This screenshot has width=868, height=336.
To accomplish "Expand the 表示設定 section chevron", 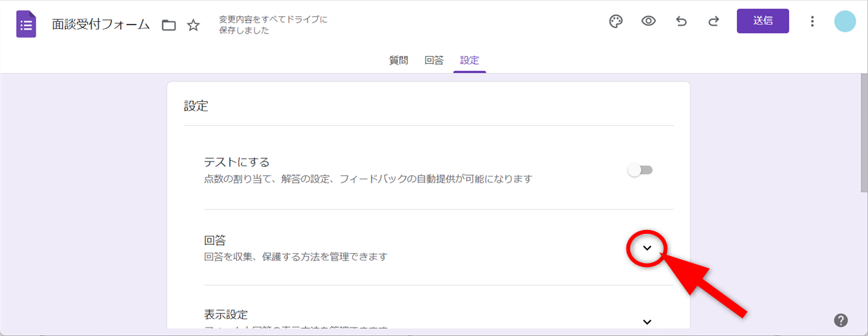I will click(647, 321).
